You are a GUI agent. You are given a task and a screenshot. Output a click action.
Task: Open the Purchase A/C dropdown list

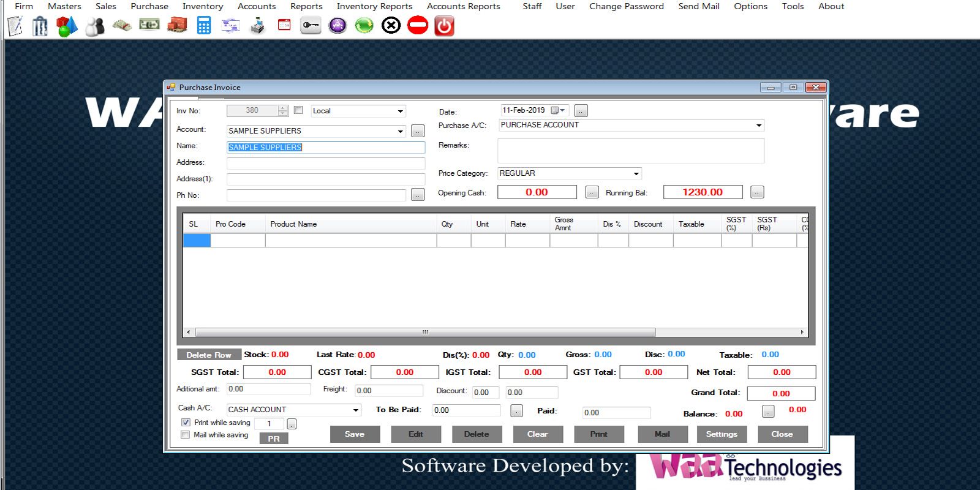point(758,125)
